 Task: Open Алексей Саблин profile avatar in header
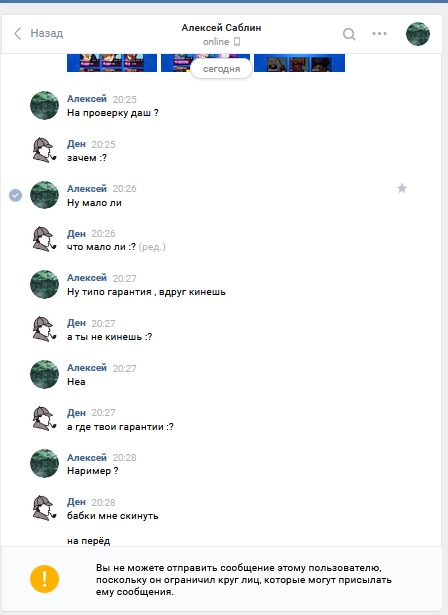click(x=418, y=34)
